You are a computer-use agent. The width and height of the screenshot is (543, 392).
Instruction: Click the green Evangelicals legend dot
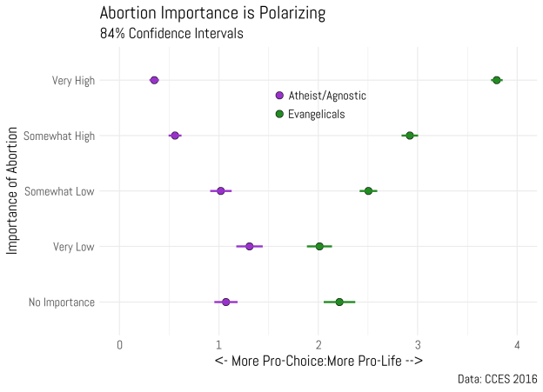point(279,114)
